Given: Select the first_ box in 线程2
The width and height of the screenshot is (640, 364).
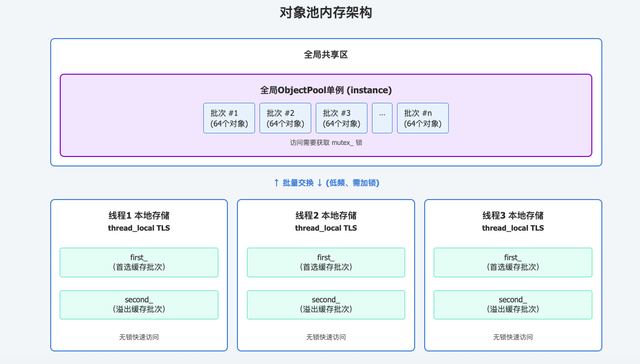Looking at the screenshot, I should pyautogui.click(x=326, y=262).
